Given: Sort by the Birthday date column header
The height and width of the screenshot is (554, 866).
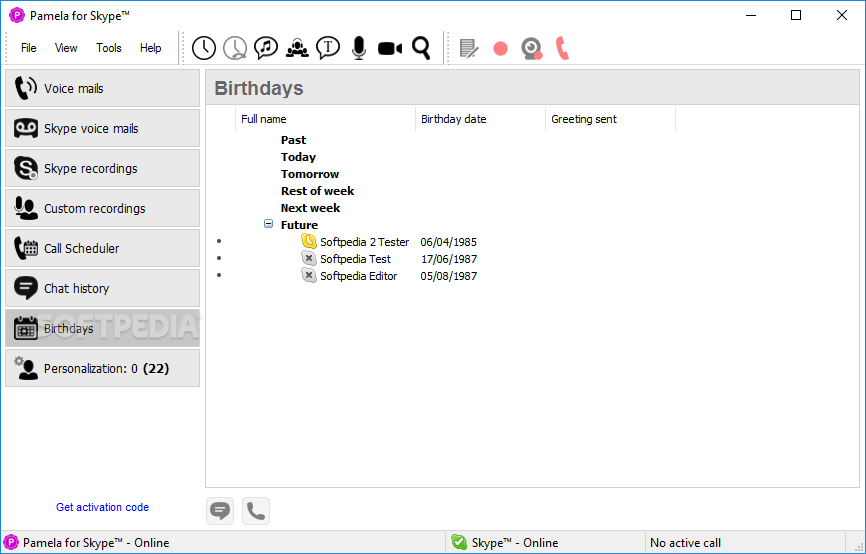Looking at the screenshot, I should pyautogui.click(x=480, y=119).
